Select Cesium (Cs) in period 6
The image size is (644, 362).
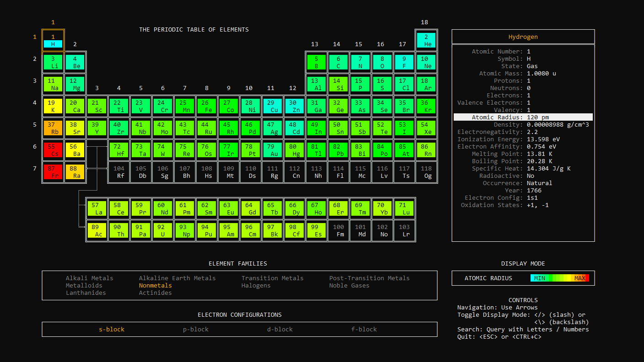tap(53, 150)
